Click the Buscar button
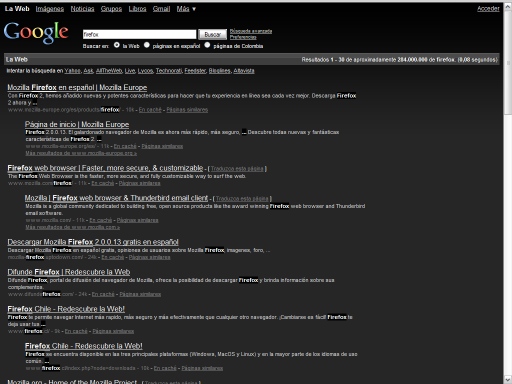 point(213,34)
